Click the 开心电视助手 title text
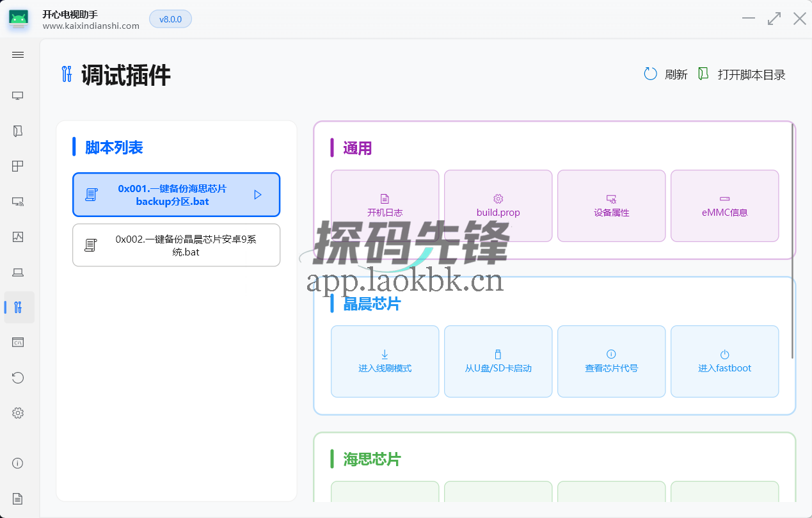The width and height of the screenshot is (812, 518). pos(70,14)
